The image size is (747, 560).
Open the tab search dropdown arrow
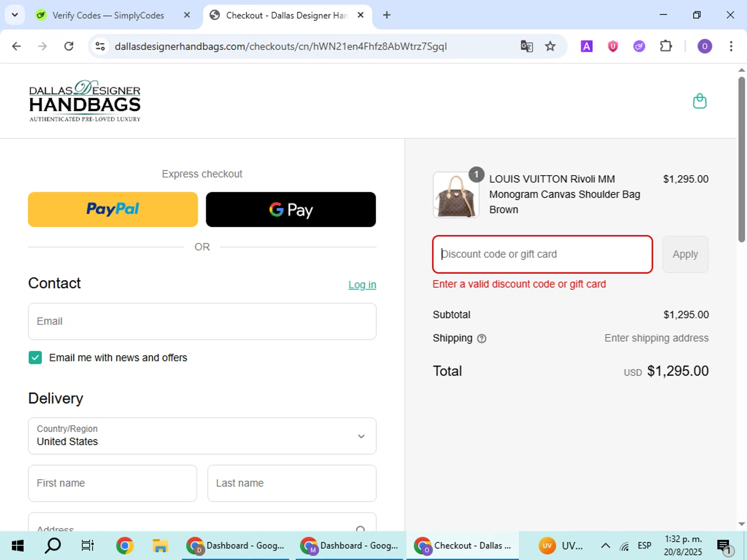[15, 15]
